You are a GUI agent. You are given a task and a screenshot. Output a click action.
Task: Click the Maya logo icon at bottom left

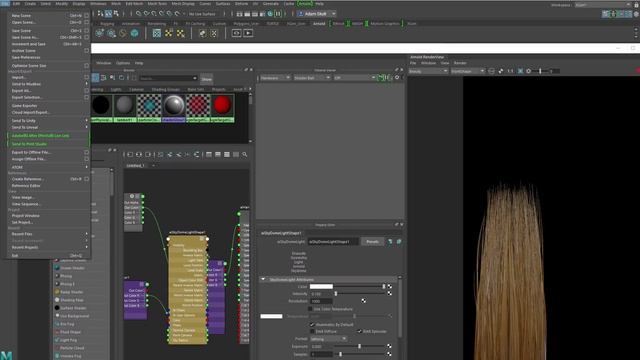tap(6, 355)
